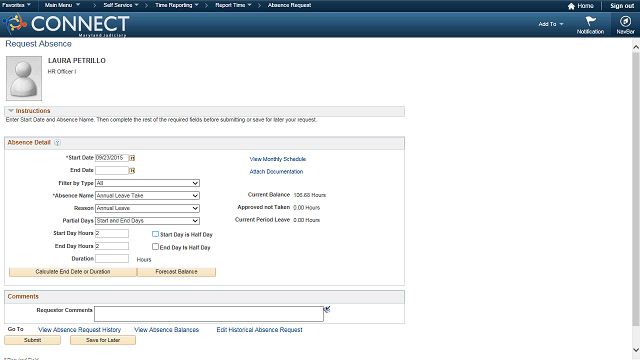Click the Start Date input field
This screenshot has height=360, width=640.
pos(112,158)
